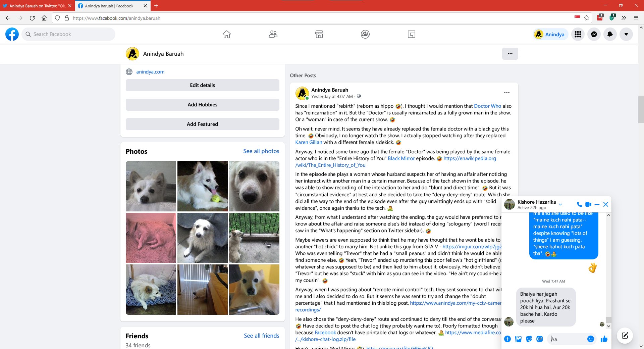This screenshot has width=644, height=349.
Task: Click the Kishore Hazarika chat avatar
Action: (509, 204)
